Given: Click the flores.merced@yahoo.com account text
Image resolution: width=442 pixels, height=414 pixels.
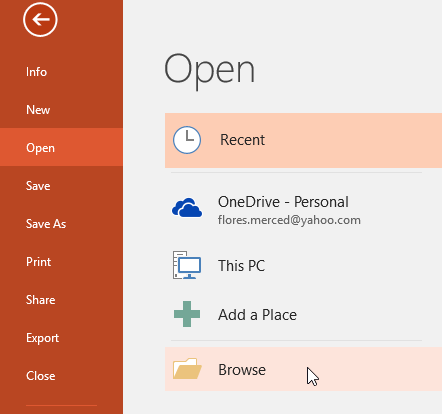Looking at the screenshot, I should pyautogui.click(x=289, y=220).
